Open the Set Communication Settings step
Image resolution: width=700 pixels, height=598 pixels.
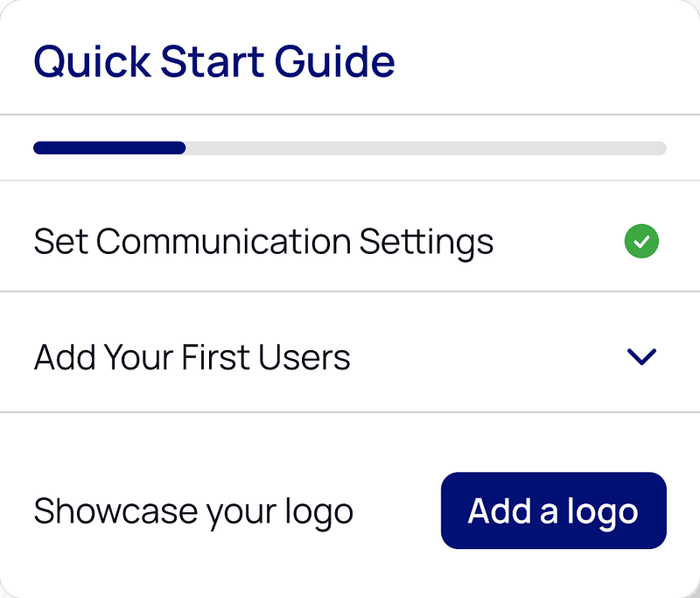(x=263, y=242)
